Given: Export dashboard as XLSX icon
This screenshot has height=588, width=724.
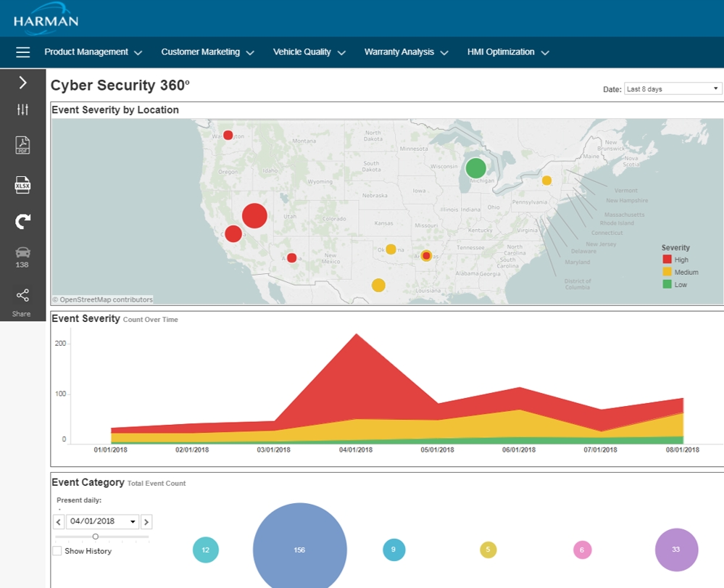Looking at the screenshot, I should coord(22,185).
